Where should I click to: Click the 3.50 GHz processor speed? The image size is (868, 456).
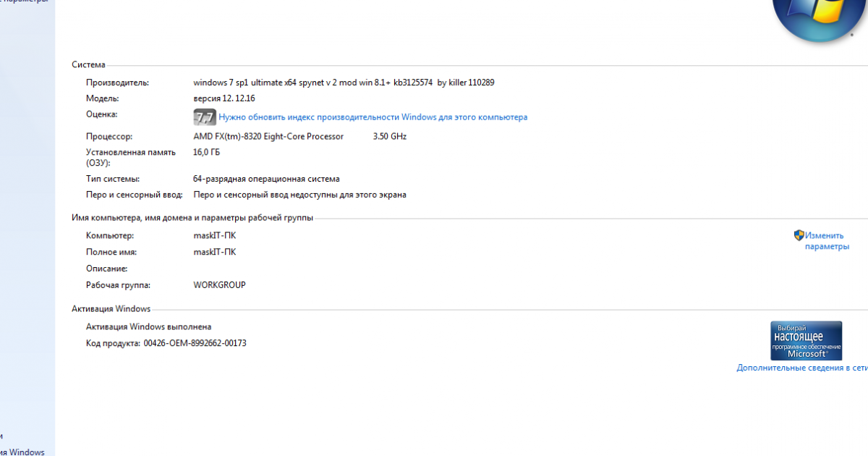390,136
